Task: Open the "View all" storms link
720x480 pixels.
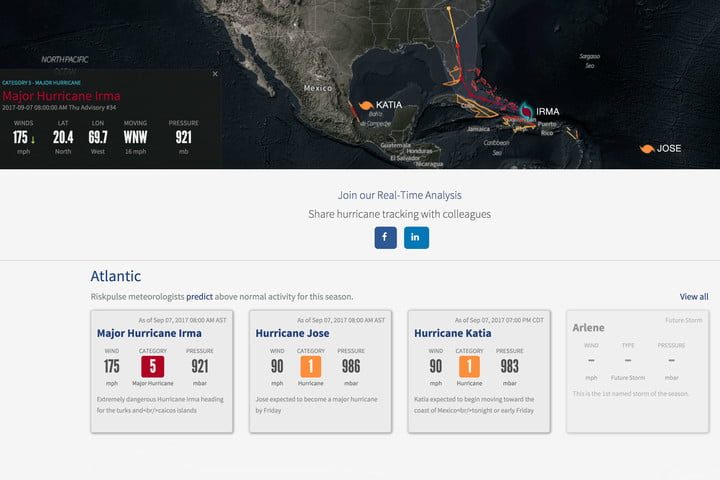Action: [x=693, y=297]
